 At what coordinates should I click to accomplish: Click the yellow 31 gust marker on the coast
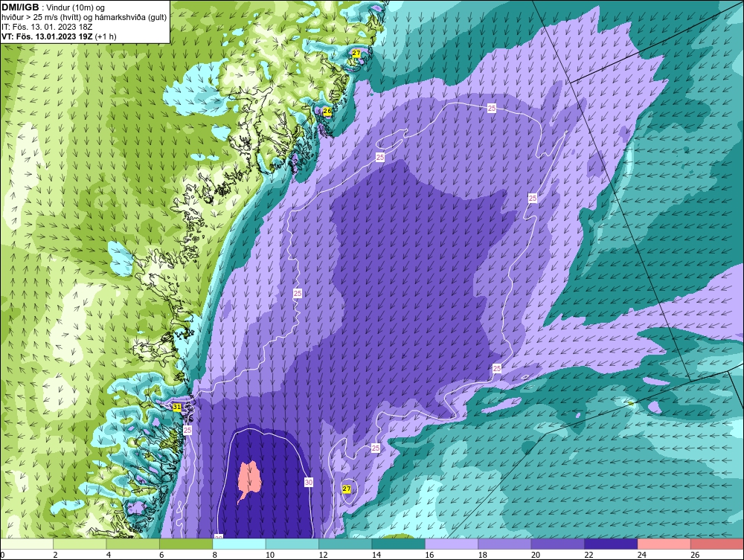tap(176, 407)
